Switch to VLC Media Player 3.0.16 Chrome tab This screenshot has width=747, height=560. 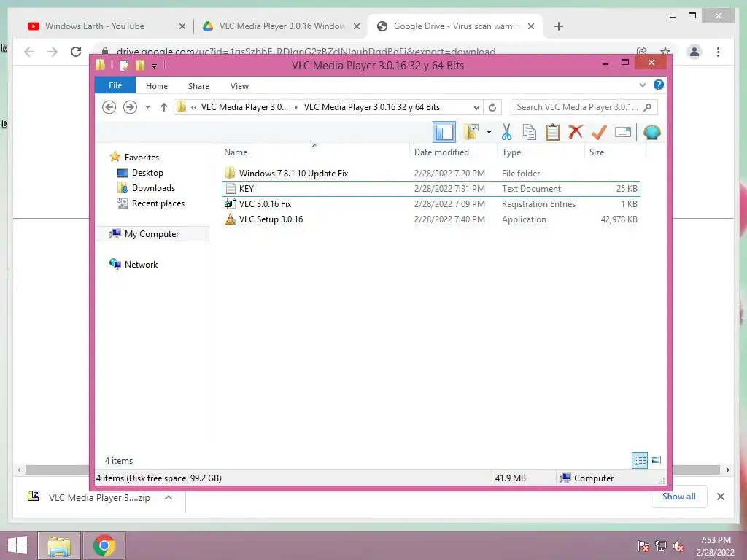(x=280, y=26)
